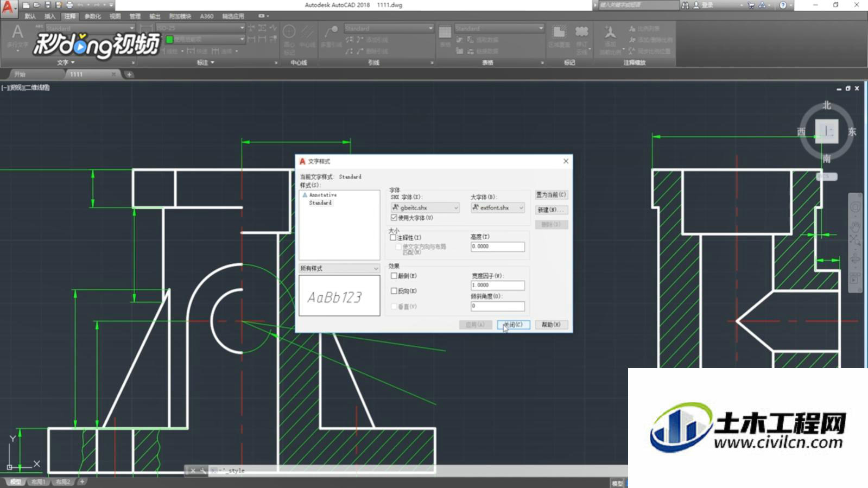Viewport: 868px width, 488px height.
Task: Click the revision cloud icon
Action: [x=582, y=31]
